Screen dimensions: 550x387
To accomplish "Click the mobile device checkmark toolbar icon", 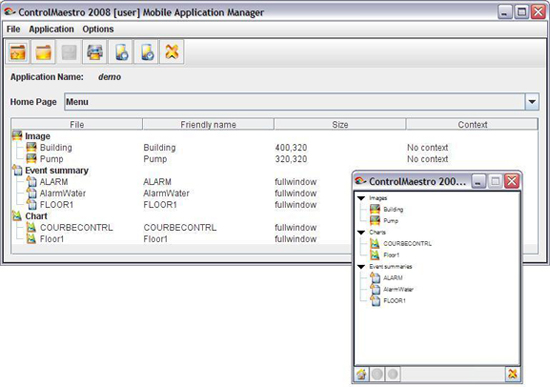I will [x=146, y=52].
